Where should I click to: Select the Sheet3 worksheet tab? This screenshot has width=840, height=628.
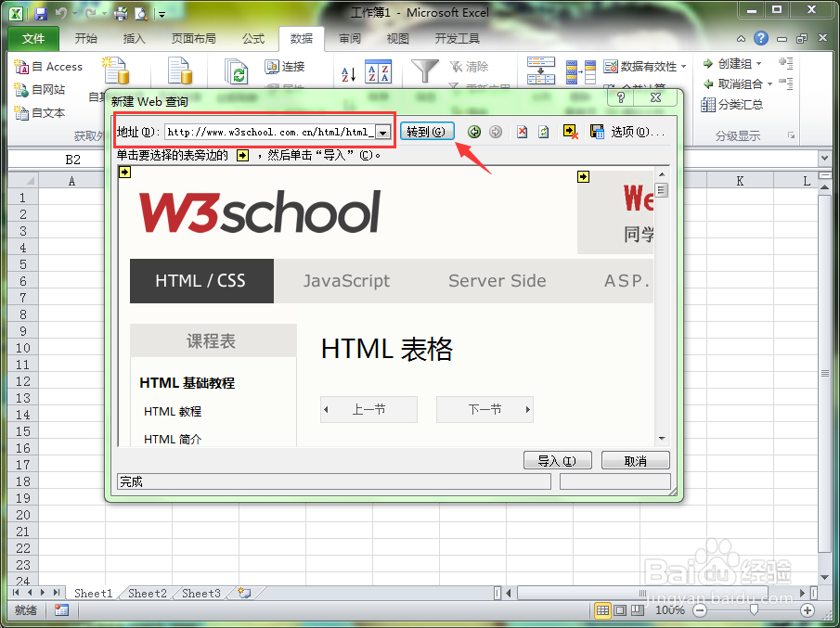(x=200, y=593)
